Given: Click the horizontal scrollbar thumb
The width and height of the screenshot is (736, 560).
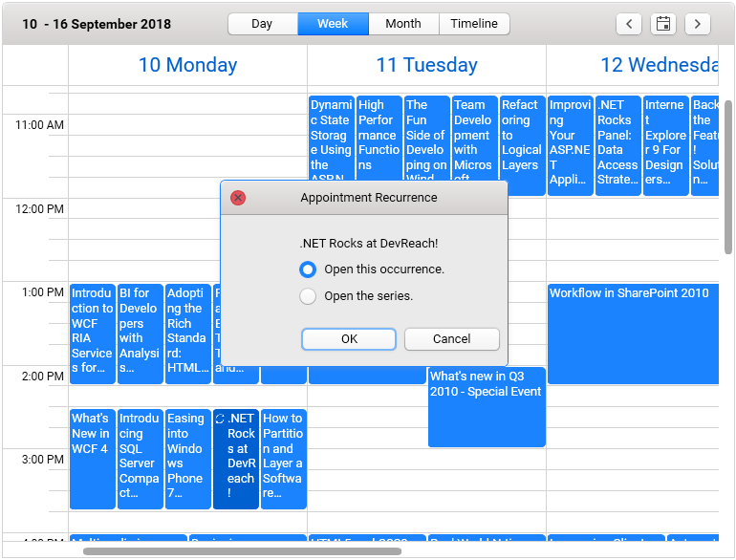Looking at the screenshot, I should [x=242, y=551].
